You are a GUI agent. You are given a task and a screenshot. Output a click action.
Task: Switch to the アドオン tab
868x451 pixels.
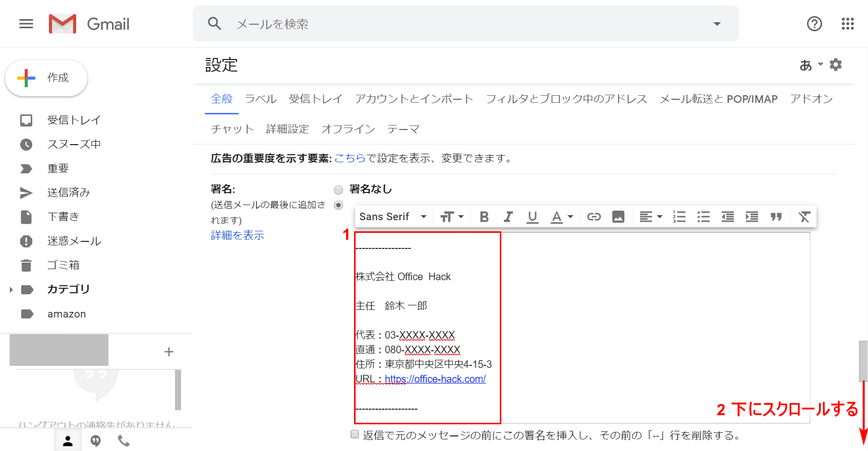812,99
